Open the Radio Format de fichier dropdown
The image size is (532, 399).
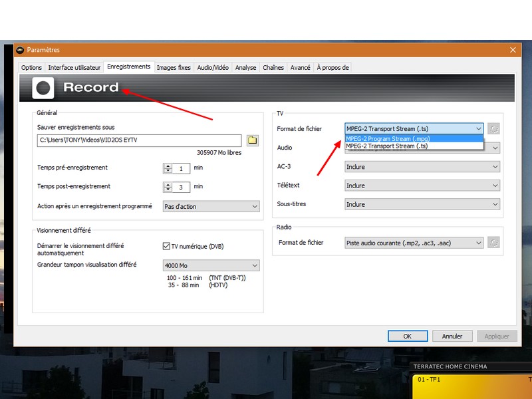click(x=414, y=243)
